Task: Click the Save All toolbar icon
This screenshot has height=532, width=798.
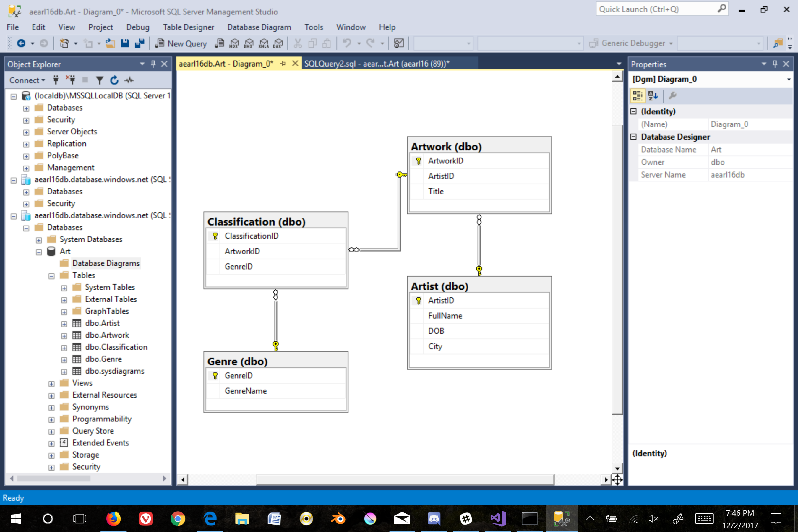Action: pyautogui.click(x=140, y=43)
